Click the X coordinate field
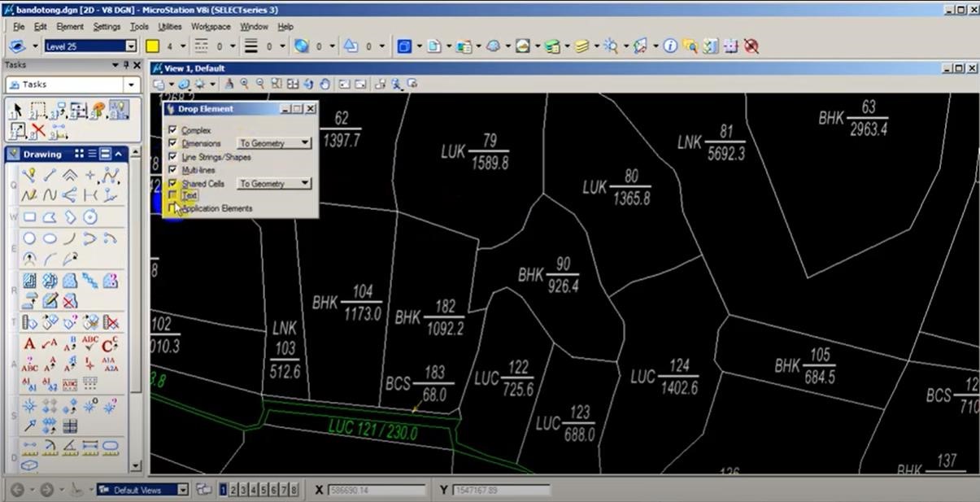 (x=377, y=491)
